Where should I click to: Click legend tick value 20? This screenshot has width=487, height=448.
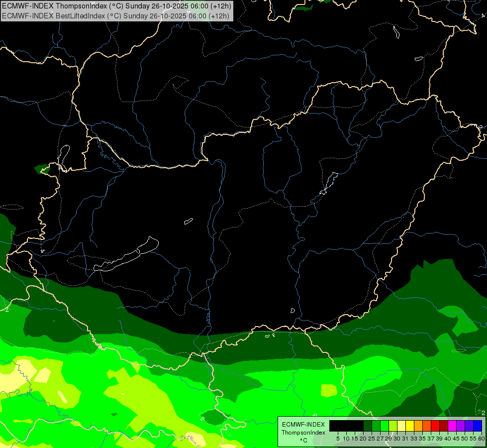point(363,439)
